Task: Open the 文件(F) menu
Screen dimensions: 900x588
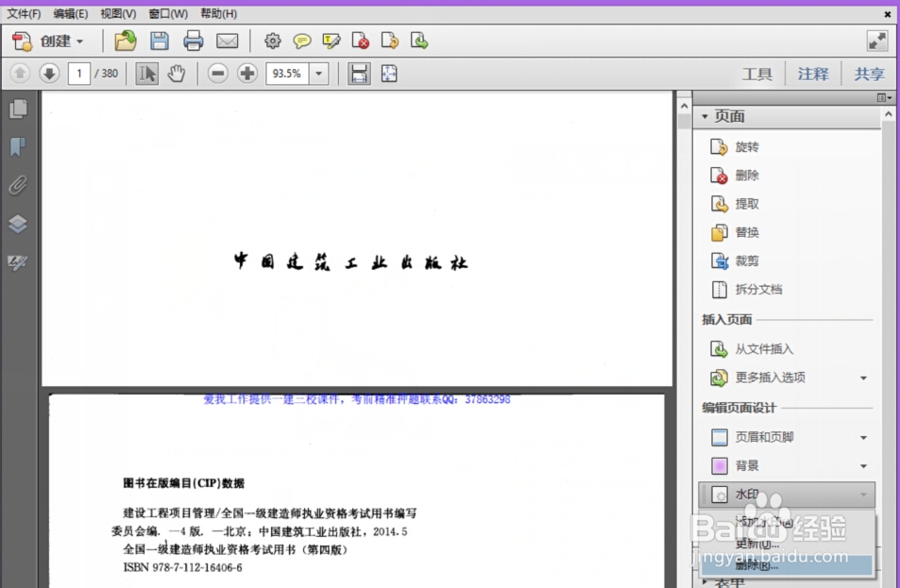Action: click(x=25, y=13)
